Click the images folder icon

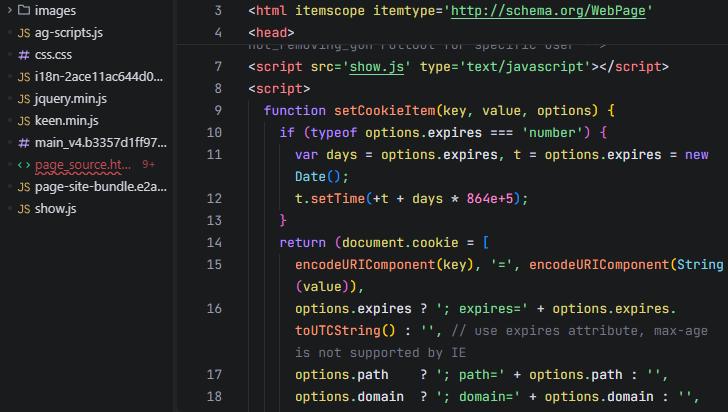click(x=24, y=10)
